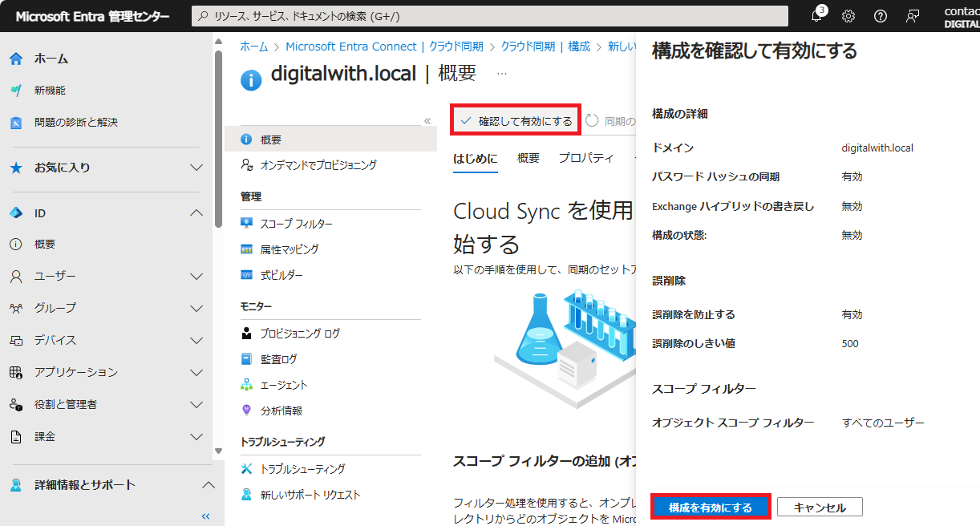This screenshot has width=980, height=526.
Task: Open the settings gear in top bar
Action: pyautogui.click(x=848, y=15)
